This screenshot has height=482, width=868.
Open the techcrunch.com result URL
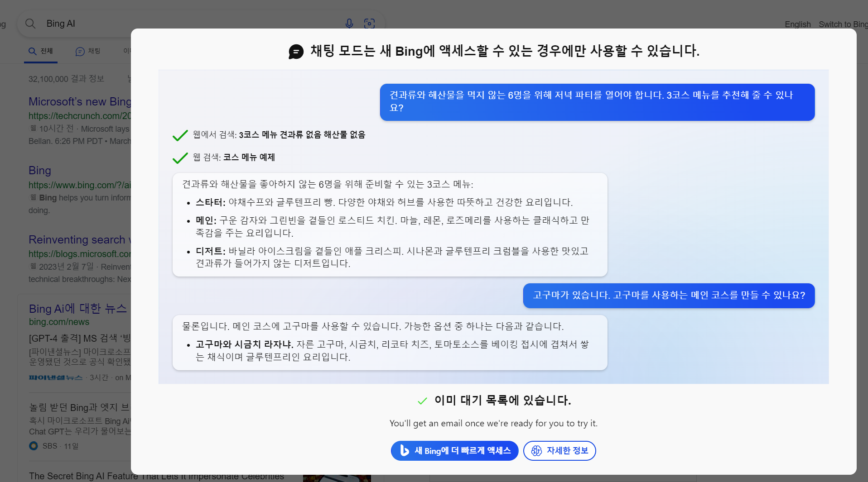tap(80, 116)
